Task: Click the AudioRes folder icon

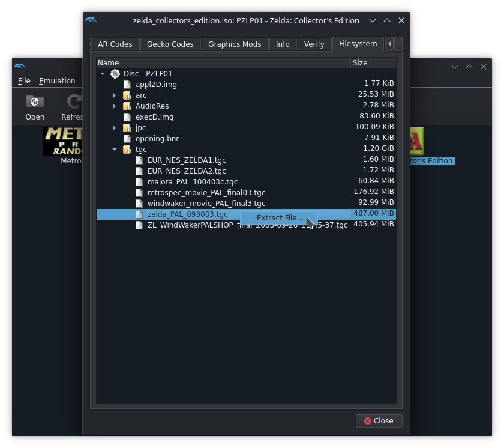Action: (127, 106)
